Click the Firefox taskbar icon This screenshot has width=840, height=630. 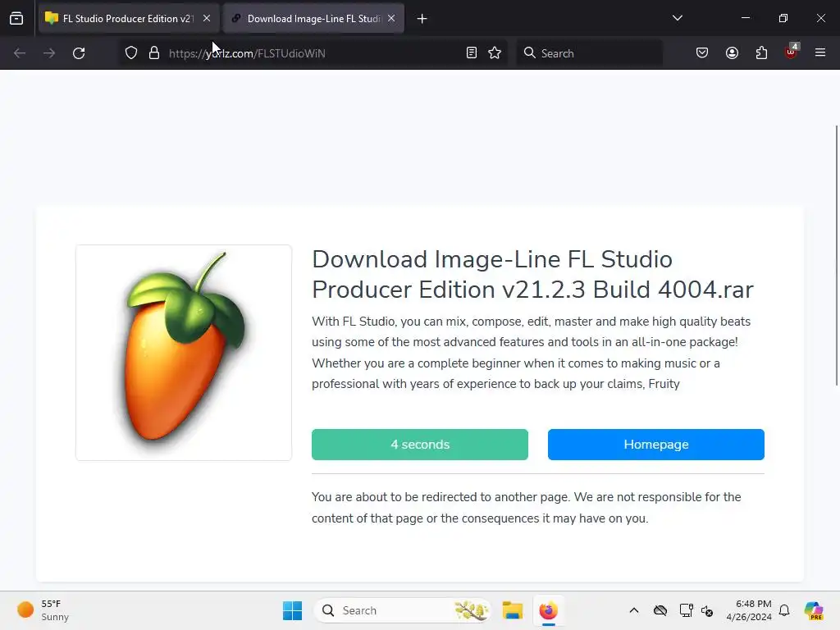(549, 610)
